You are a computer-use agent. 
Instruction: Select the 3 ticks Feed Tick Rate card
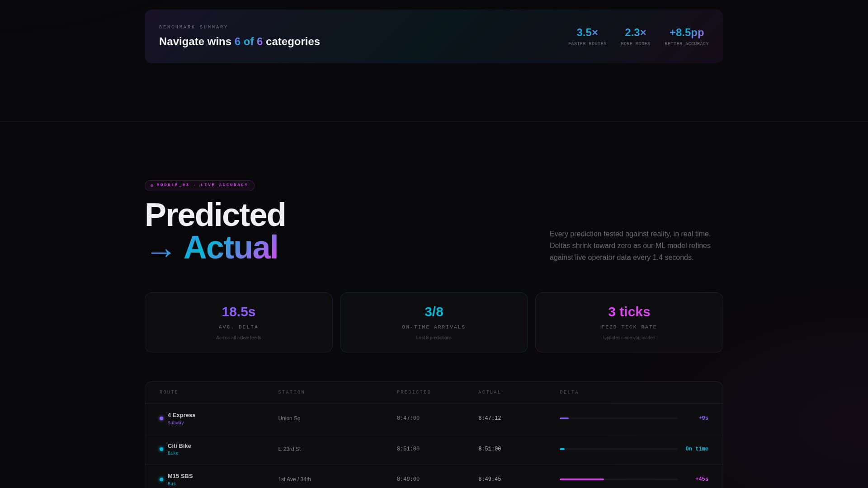pos(629,322)
